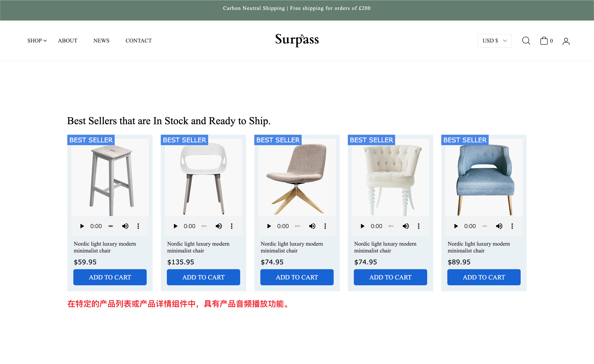Open the USD $ currency selector

(x=494, y=41)
